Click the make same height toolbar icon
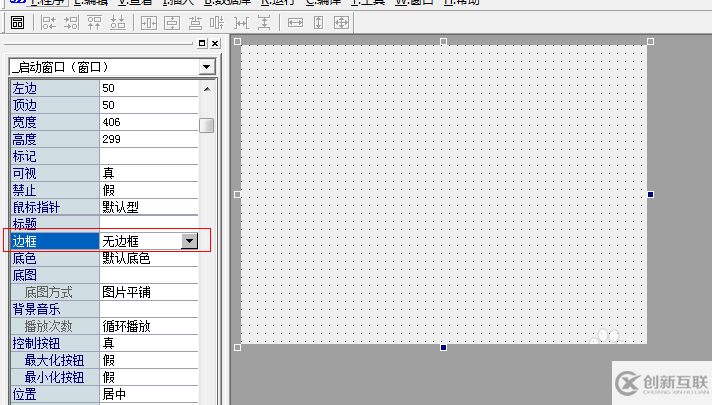This screenshot has height=405, width=712. (318, 22)
